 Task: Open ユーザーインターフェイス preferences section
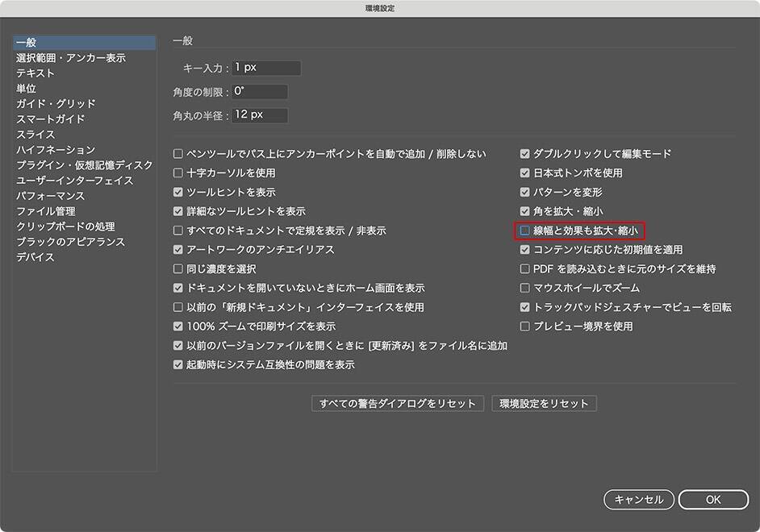(75, 181)
